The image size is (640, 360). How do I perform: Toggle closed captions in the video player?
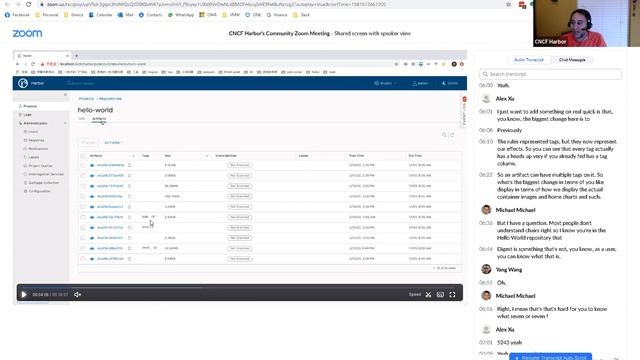pyautogui.click(x=440, y=294)
